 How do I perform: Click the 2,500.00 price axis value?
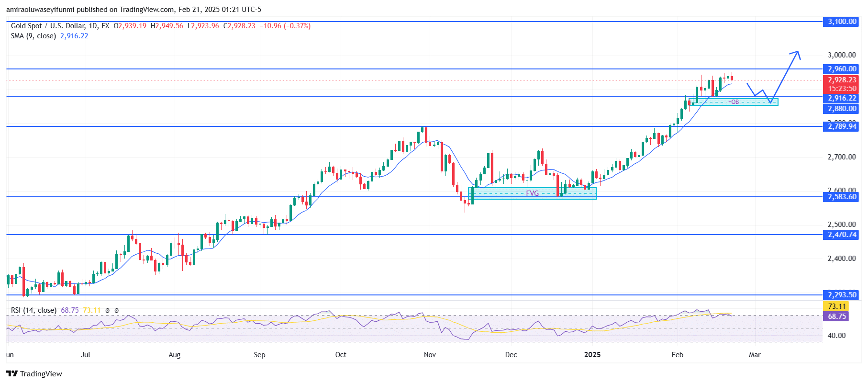tap(842, 225)
